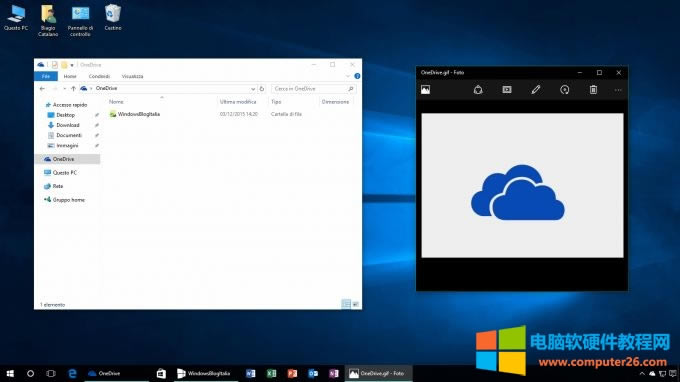Delete the photo with the trash icon
680x382 pixels.
[x=593, y=90]
